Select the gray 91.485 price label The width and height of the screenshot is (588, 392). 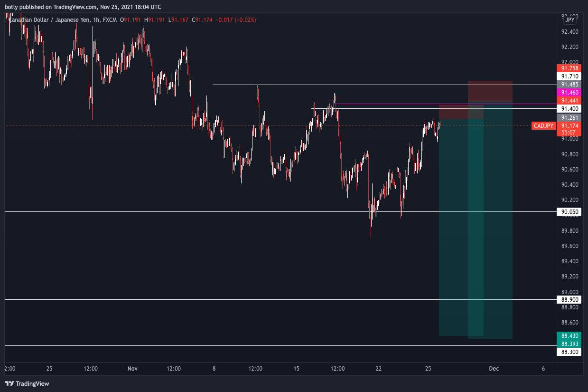[x=569, y=84]
